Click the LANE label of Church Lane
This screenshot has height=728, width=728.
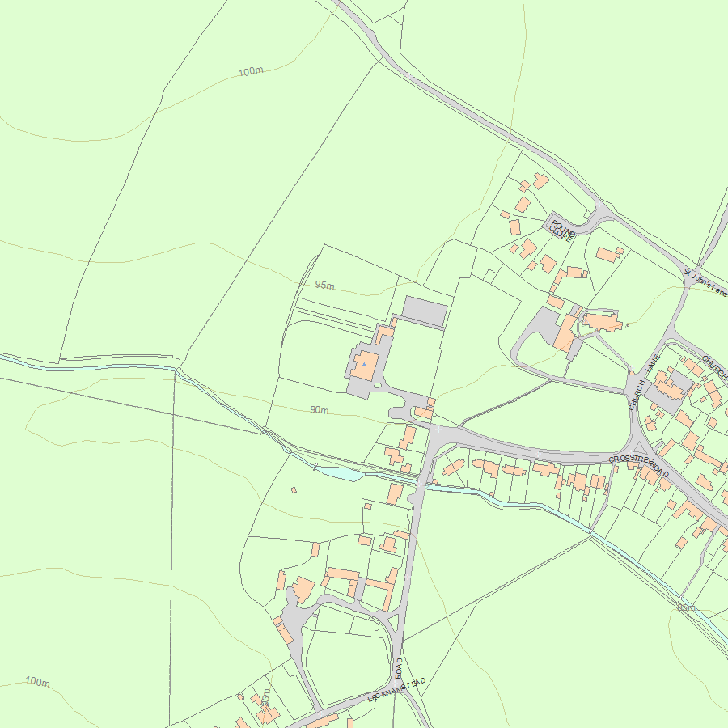654,363
